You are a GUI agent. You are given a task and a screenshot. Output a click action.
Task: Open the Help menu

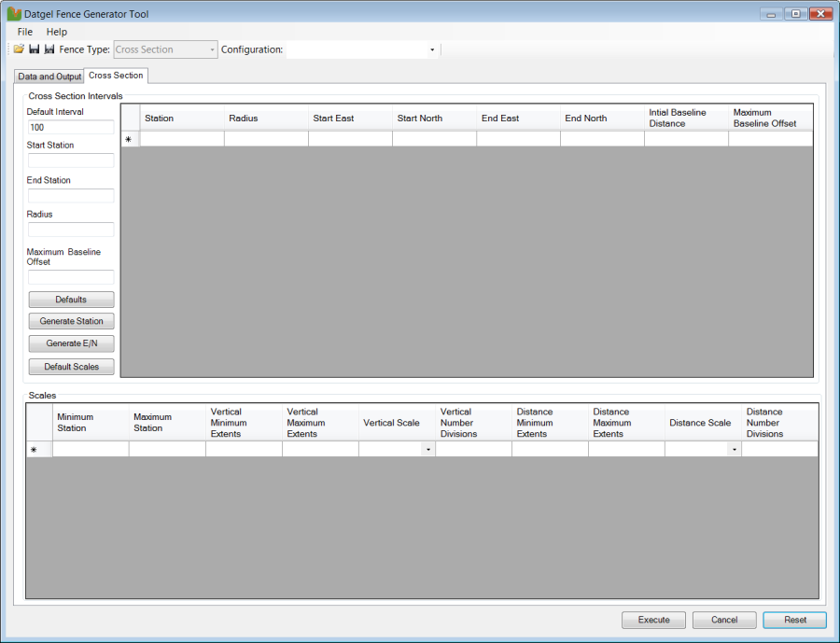coord(57,32)
